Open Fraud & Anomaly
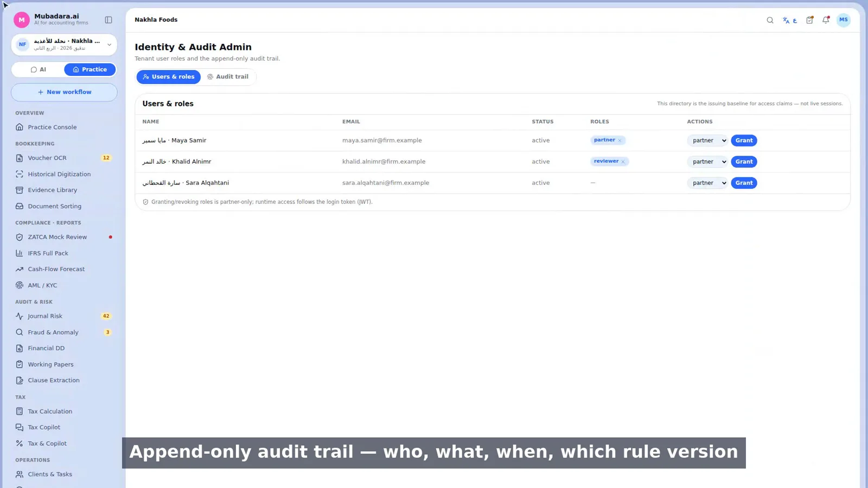 click(x=64, y=332)
